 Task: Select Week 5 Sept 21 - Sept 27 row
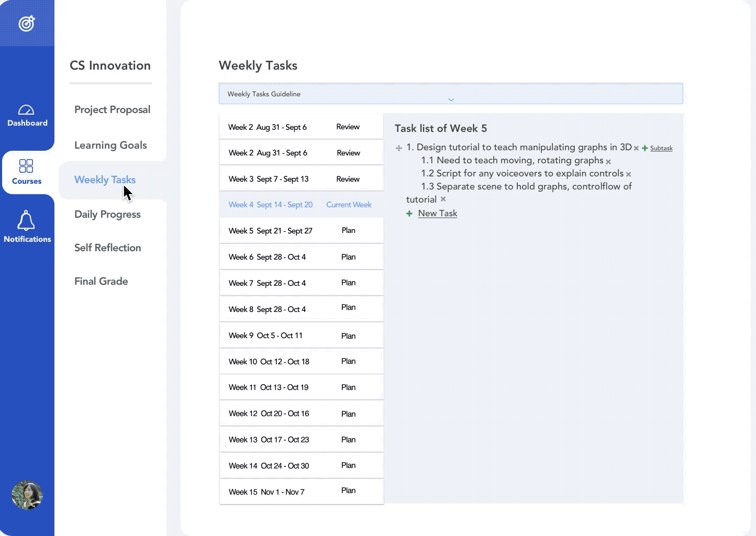pos(302,231)
